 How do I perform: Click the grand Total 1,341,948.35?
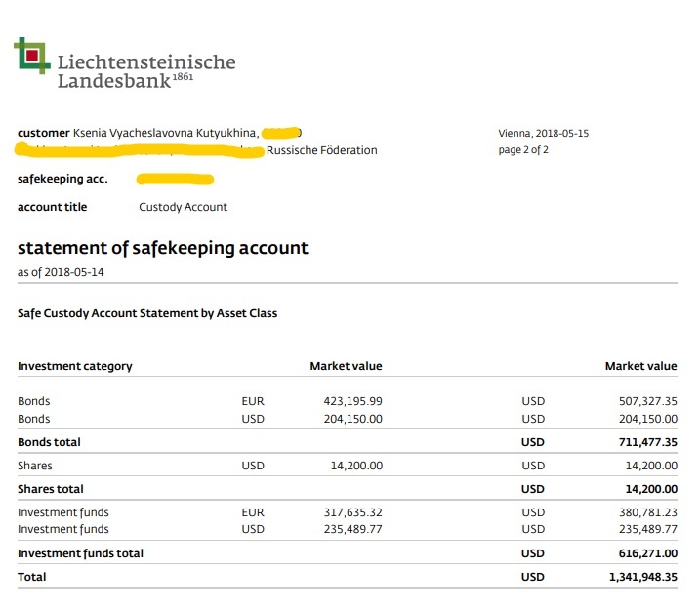[x=643, y=577]
